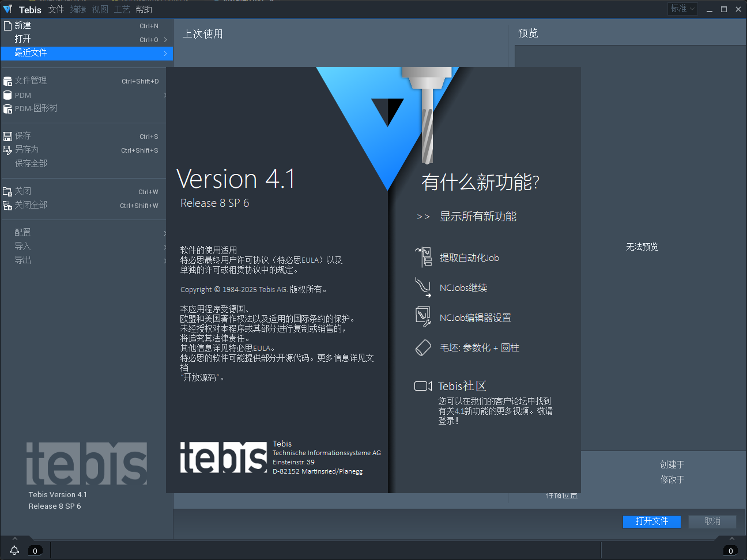Open the NCJob编辑器设置 text link
Image resolution: width=747 pixels, height=560 pixels.
click(475, 318)
